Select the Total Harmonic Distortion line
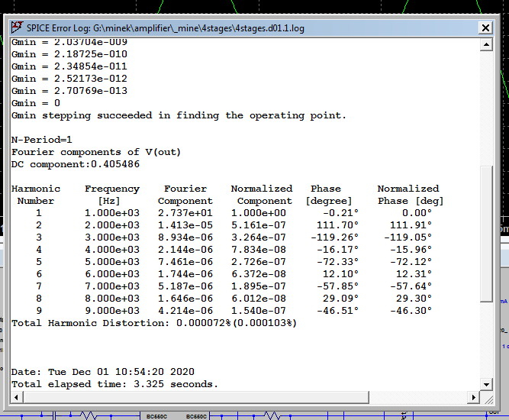 pos(154,323)
